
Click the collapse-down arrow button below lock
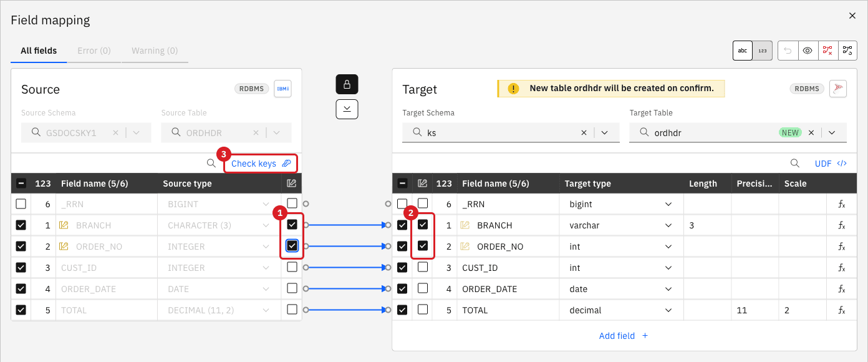click(x=347, y=109)
